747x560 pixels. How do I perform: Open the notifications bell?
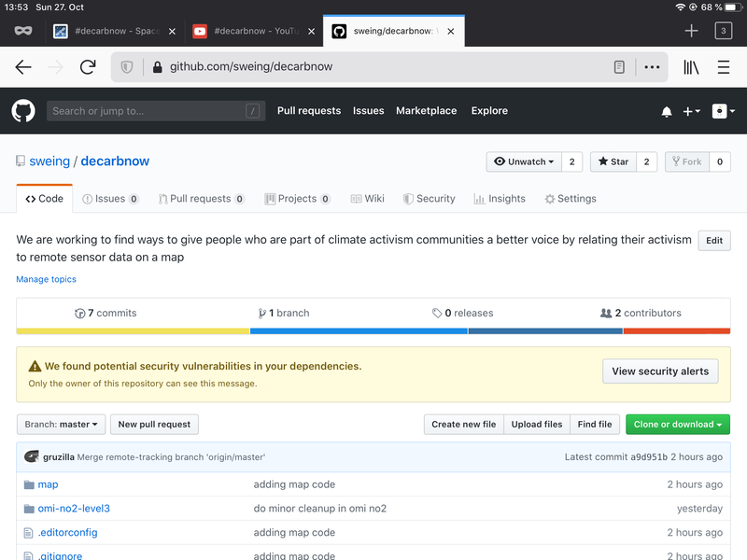667,111
